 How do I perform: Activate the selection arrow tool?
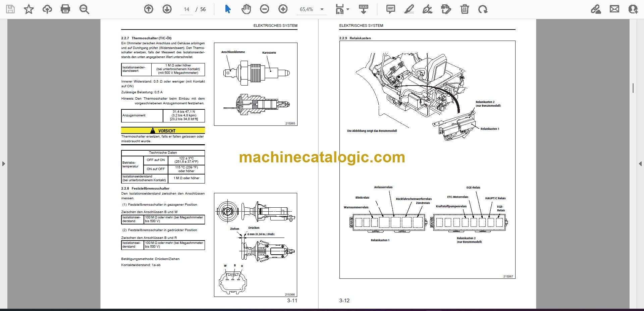click(228, 9)
